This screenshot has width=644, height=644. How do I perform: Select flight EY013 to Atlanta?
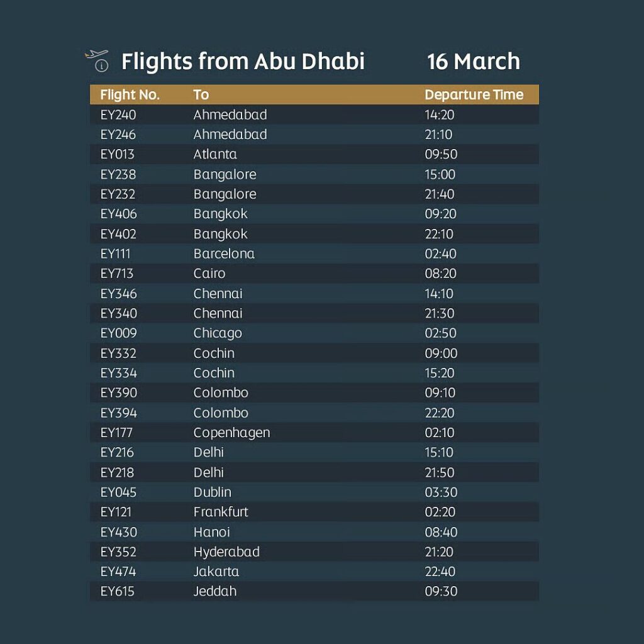pos(118,154)
